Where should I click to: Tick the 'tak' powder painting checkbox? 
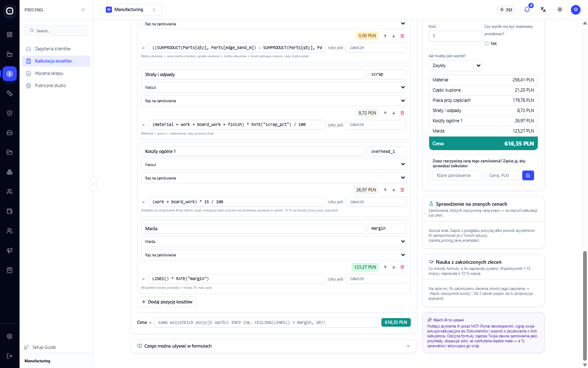click(x=486, y=43)
